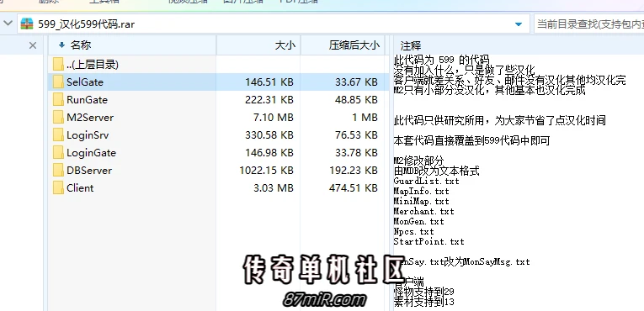
Task: Click the 1 MB compressed size cell
Action: coord(365,118)
